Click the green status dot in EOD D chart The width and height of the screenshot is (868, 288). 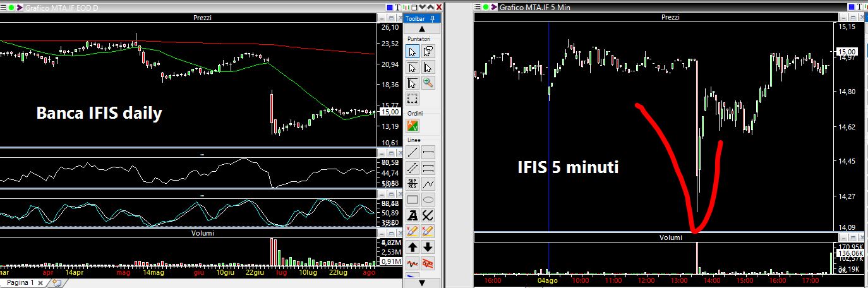click(x=11, y=7)
